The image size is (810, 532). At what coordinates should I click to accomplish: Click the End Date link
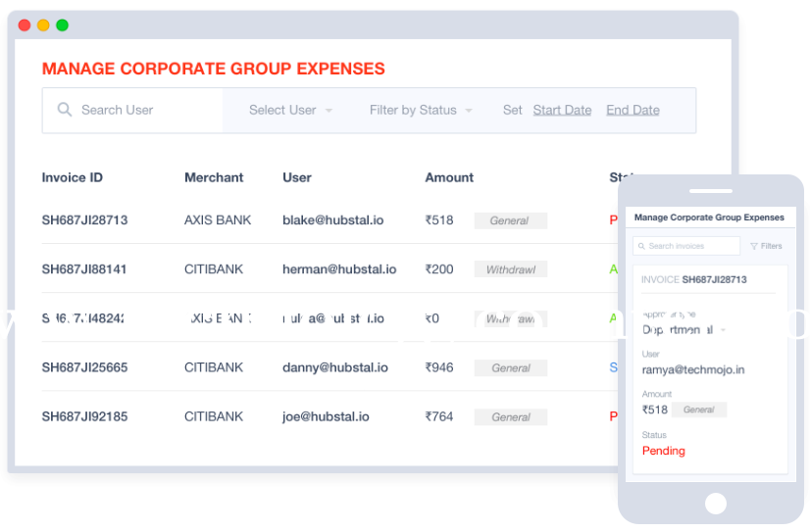click(x=633, y=110)
